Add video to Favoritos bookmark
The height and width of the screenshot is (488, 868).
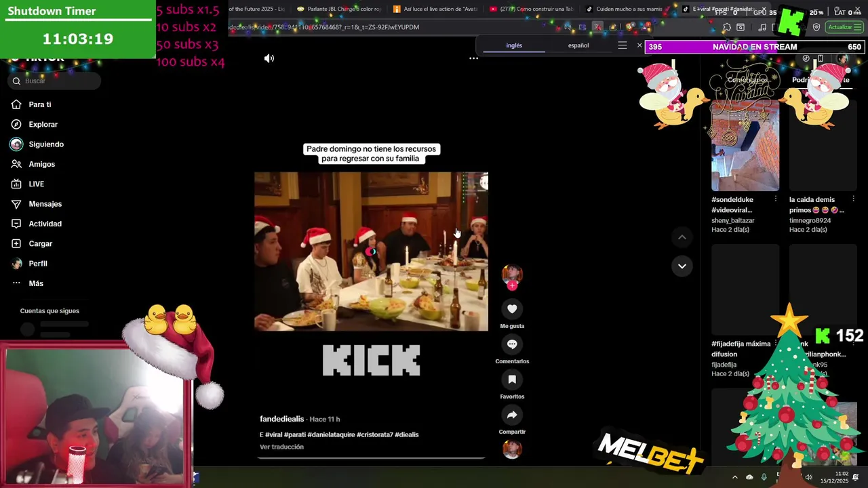point(512,380)
